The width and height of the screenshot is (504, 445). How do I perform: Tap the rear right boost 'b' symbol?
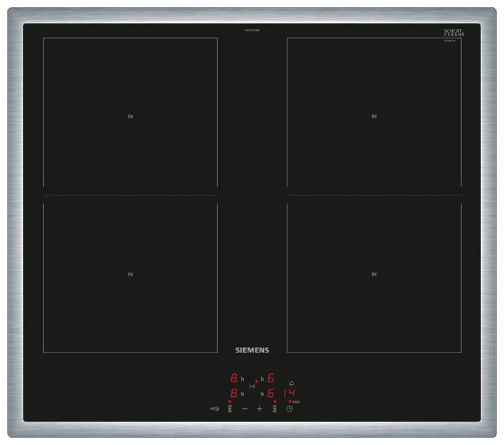pos(262,379)
